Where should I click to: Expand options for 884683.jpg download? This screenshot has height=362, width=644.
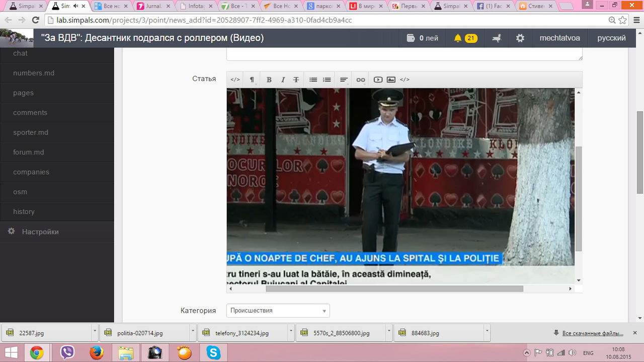[487, 333]
